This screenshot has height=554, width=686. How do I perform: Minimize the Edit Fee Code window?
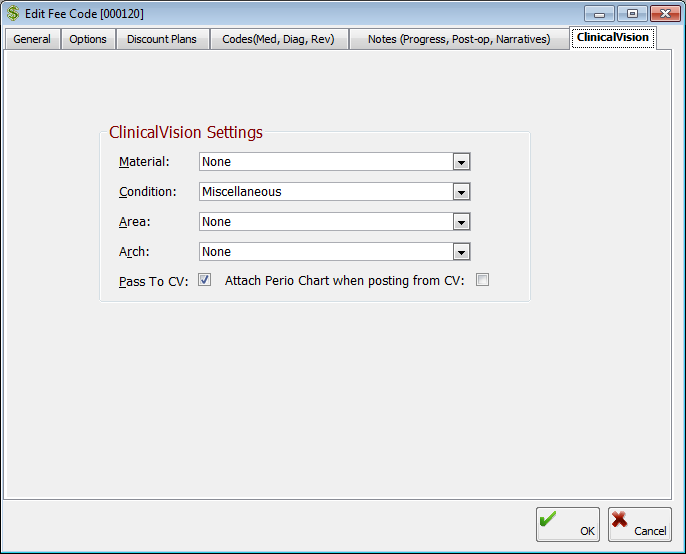(599, 13)
